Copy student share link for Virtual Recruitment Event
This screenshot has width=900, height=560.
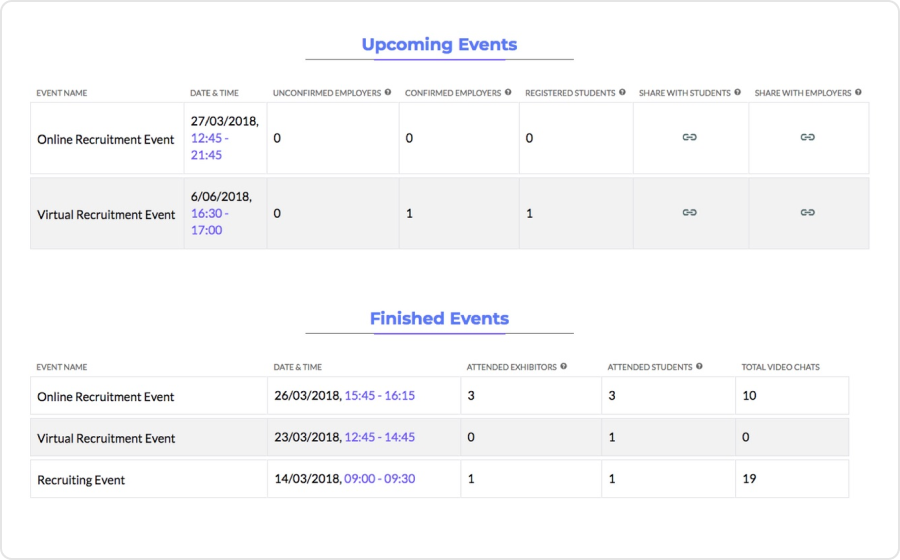click(x=689, y=212)
